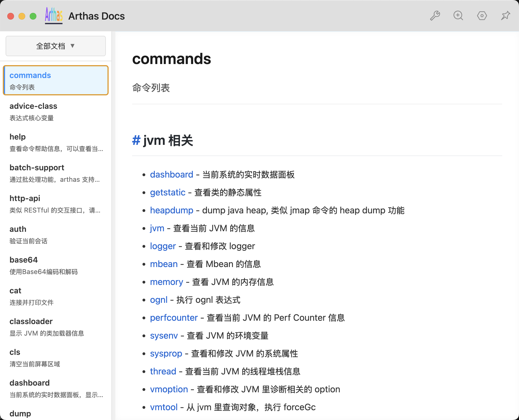Click the # anchor before jvm 相关
The height and width of the screenshot is (420, 519).
pyautogui.click(x=136, y=140)
